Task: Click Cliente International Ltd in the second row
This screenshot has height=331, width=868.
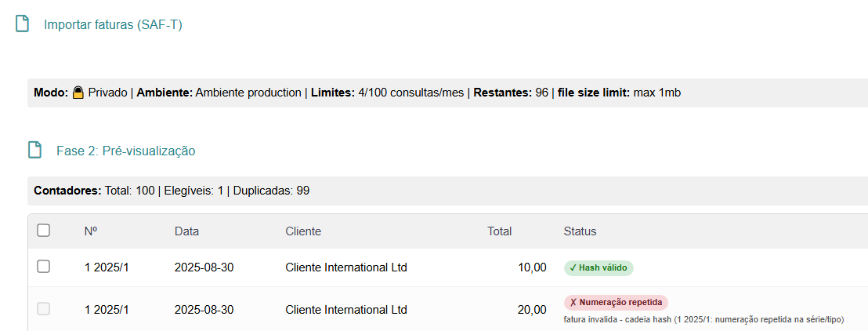Action: pos(346,310)
